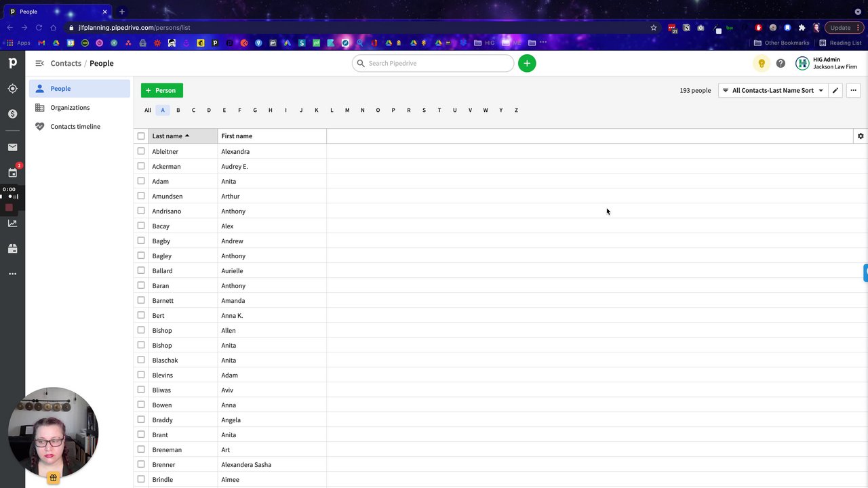Open HIG bookmark folder
868x488 pixels.
pos(485,43)
